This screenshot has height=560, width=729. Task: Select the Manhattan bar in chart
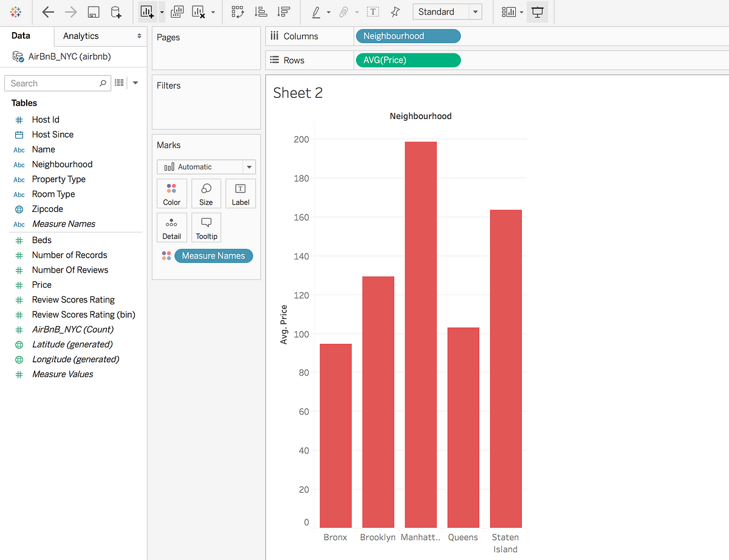[x=421, y=335]
